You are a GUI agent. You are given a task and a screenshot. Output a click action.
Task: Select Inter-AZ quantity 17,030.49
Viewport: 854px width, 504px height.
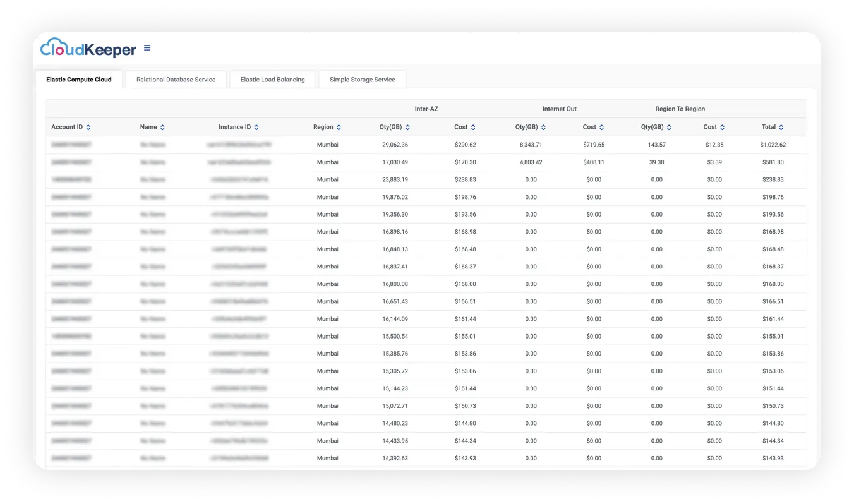395,162
